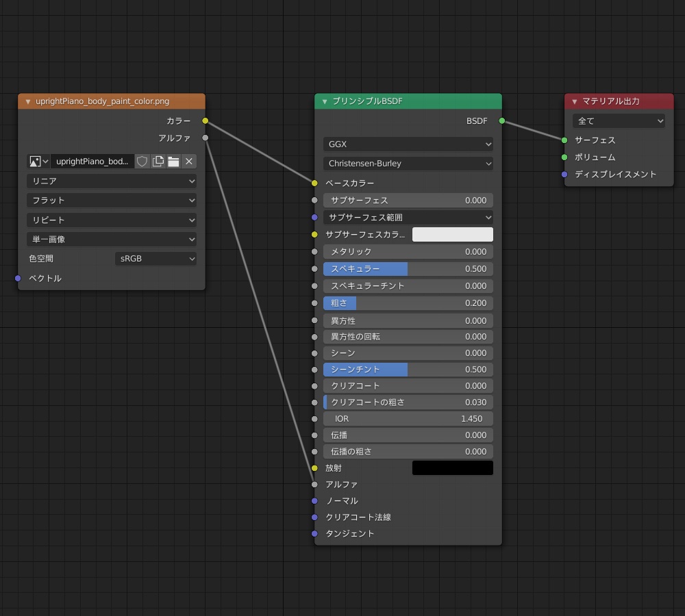Click the open image folder icon
The image size is (685, 616).
(173, 161)
